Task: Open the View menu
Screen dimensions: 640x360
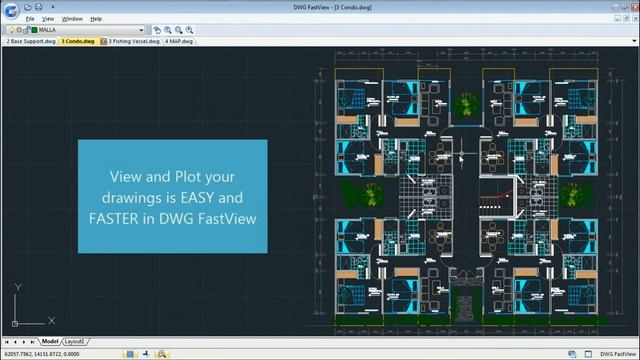Action: click(48, 19)
